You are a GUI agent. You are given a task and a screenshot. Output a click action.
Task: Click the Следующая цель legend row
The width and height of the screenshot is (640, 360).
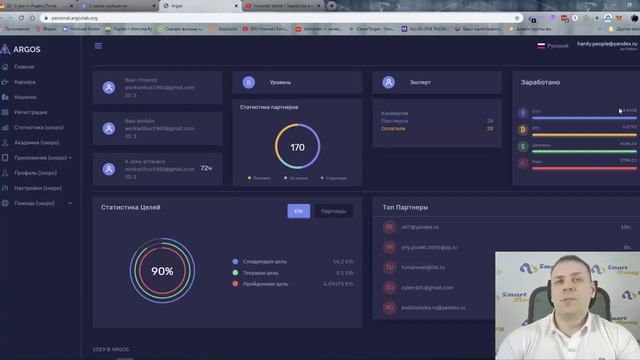click(293, 261)
